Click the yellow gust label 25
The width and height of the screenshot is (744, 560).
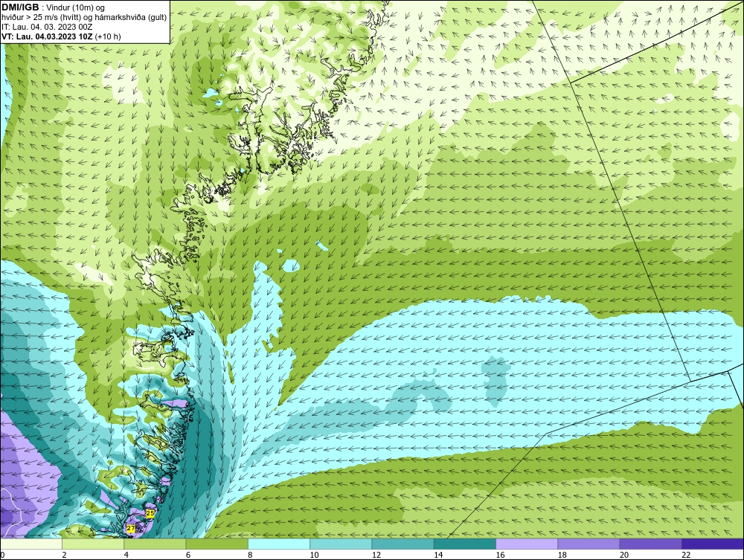(x=150, y=513)
